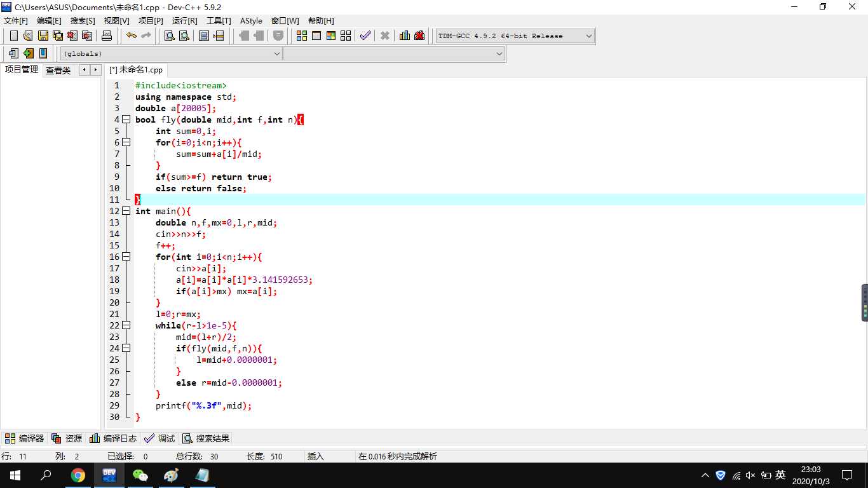Open the 搜索[S] menu
This screenshot has width=868, height=488.
(x=83, y=21)
